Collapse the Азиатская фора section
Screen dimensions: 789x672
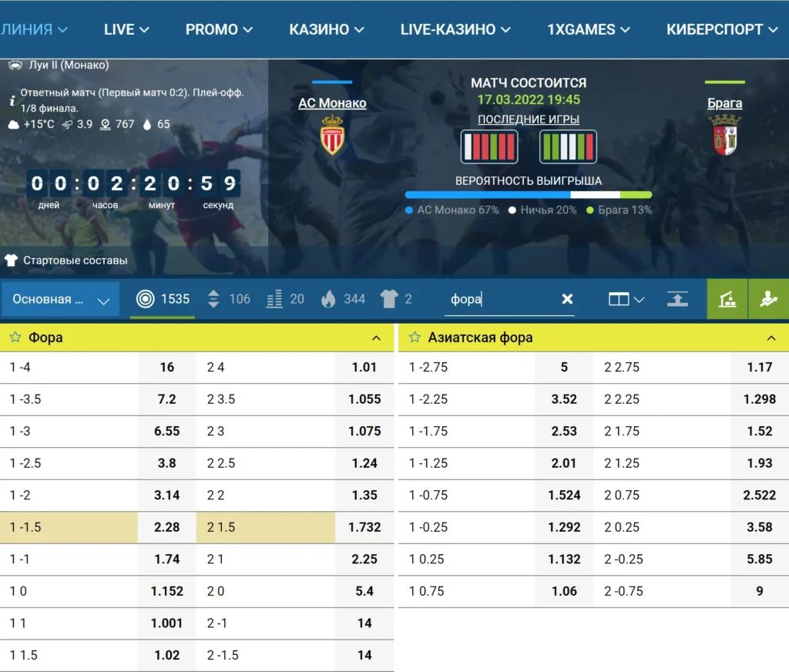771,338
